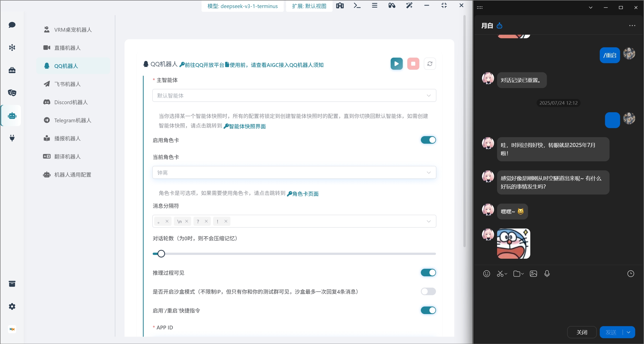Screen dimensions: 644x344
Task: Click the conversation rounds slider handle
Action: click(x=161, y=254)
